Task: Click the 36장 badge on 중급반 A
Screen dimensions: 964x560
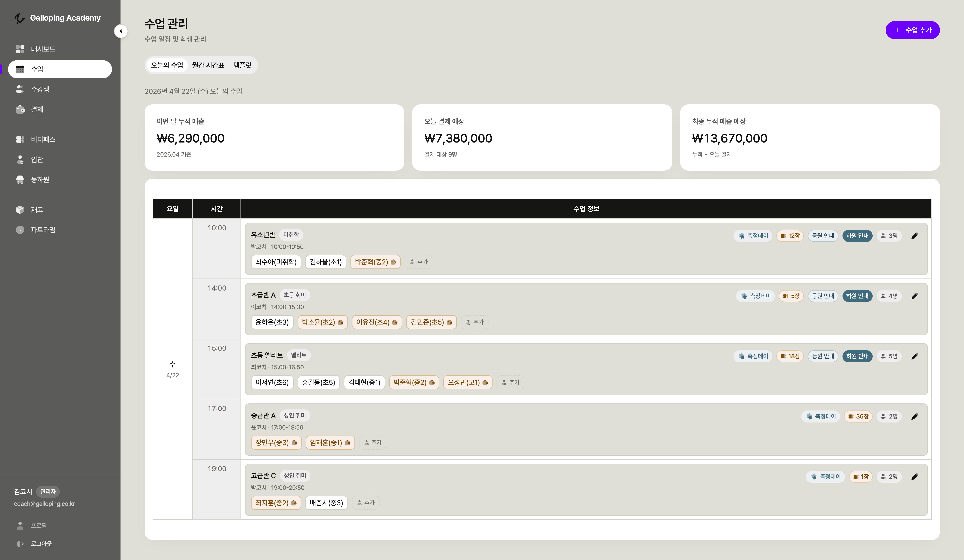Action: click(858, 416)
